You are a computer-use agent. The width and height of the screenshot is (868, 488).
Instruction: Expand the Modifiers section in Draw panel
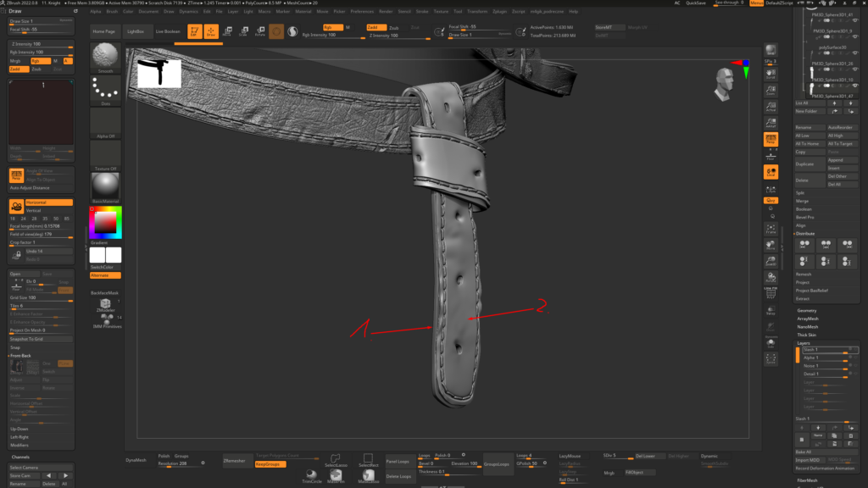[19, 445]
